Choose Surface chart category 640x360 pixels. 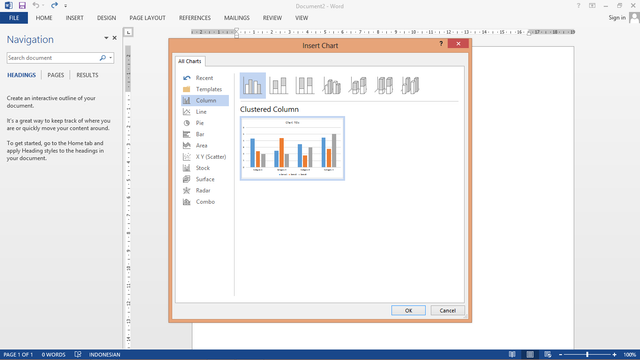(x=204, y=179)
